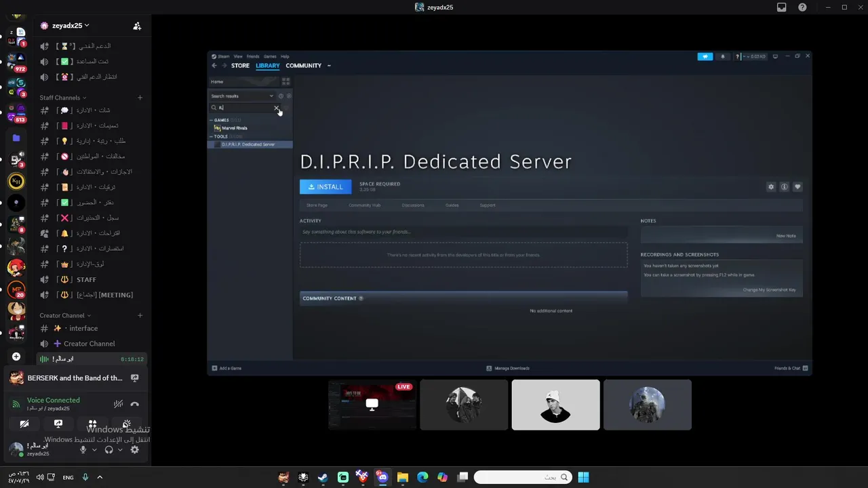Screen dimensions: 868x488
Task: Open output device options arrow beside headphones
Action: tap(120, 450)
